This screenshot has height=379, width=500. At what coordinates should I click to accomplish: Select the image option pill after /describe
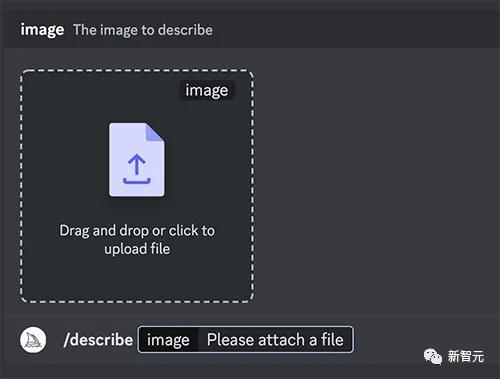point(168,340)
